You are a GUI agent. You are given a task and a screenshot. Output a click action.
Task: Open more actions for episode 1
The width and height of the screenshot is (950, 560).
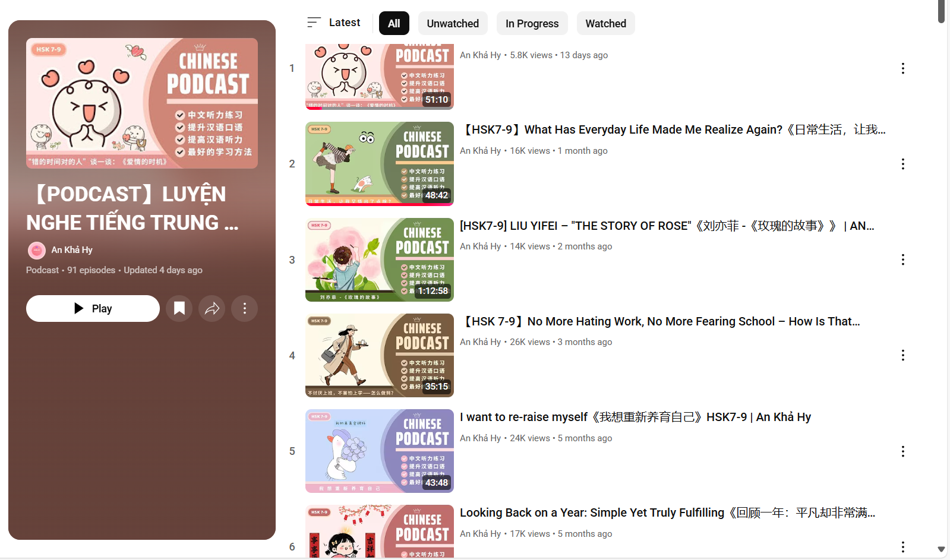point(902,68)
